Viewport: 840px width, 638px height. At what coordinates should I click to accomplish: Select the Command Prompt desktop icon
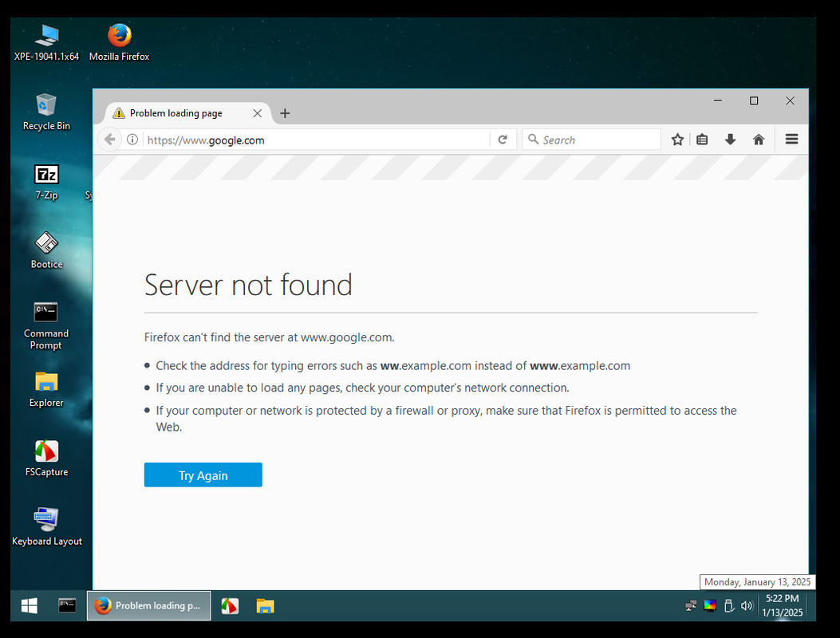click(46, 325)
